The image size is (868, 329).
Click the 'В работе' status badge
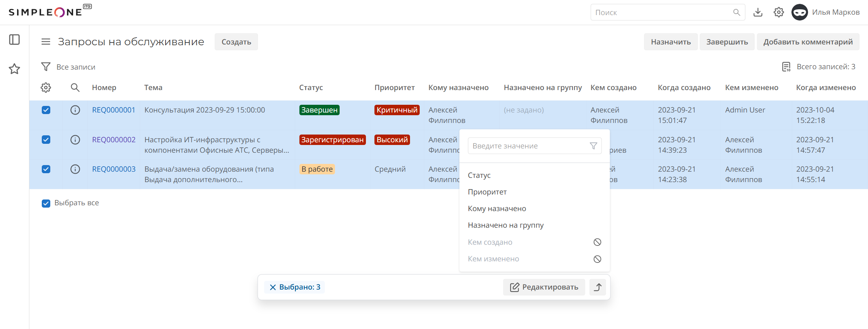tap(317, 169)
